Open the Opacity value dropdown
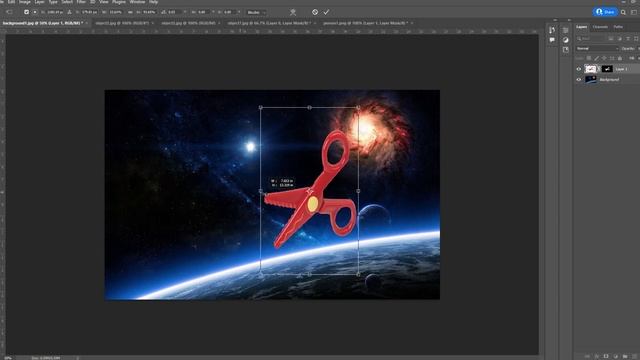Image resolution: width=640 pixels, height=360 pixels. (638, 49)
